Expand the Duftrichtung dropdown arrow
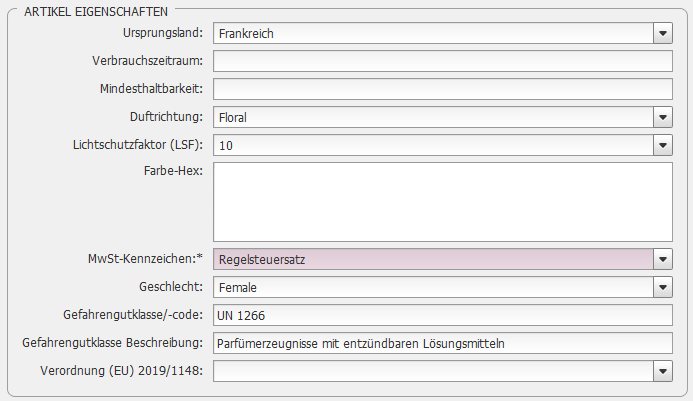Viewport: 693px width, 401px height. pyautogui.click(x=663, y=118)
